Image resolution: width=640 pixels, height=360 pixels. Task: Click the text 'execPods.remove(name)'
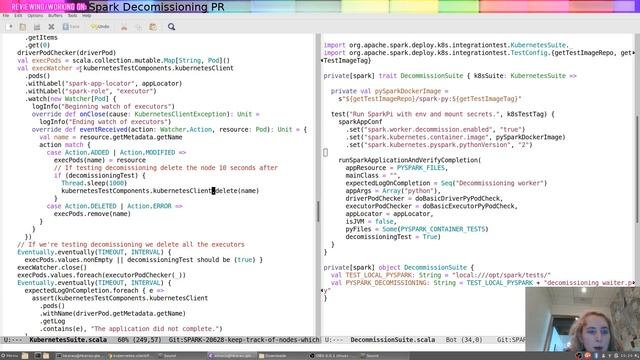92,214
